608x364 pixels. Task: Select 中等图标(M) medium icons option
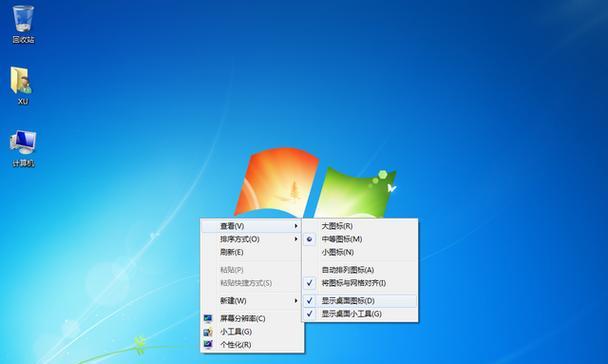pyautogui.click(x=360, y=239)
